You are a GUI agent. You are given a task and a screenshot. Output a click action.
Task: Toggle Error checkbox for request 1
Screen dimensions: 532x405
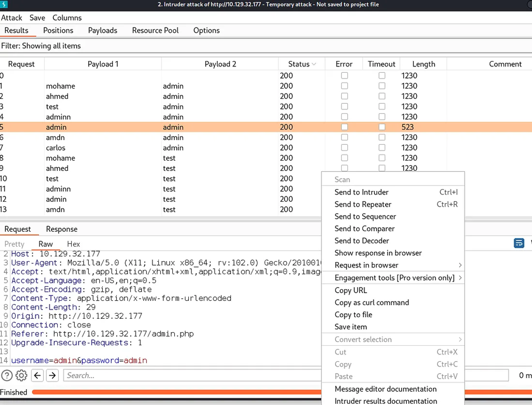tap(344, 86)
